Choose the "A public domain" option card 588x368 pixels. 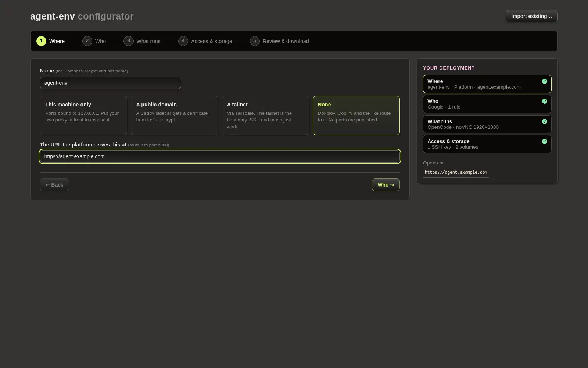point(175,116)
